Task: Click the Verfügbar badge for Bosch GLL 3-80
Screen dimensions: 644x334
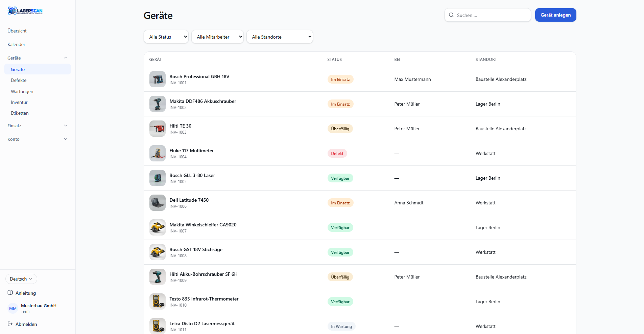Action: tap(340, 178)
